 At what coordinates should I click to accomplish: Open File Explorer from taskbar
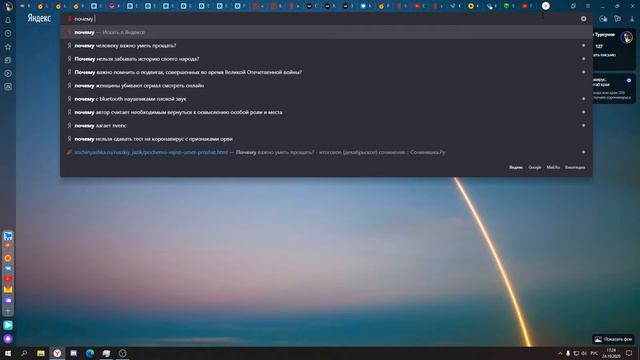pyautogui.click(x=41, y=353)
